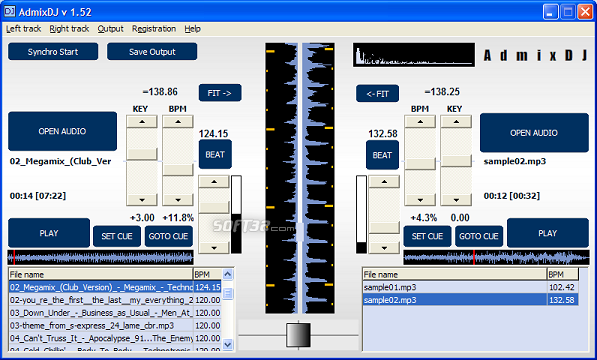Viewport: 597px width, 360px height.
Task: Select 03-theme_from_s-express track in left list
Action: click(115, 325)
